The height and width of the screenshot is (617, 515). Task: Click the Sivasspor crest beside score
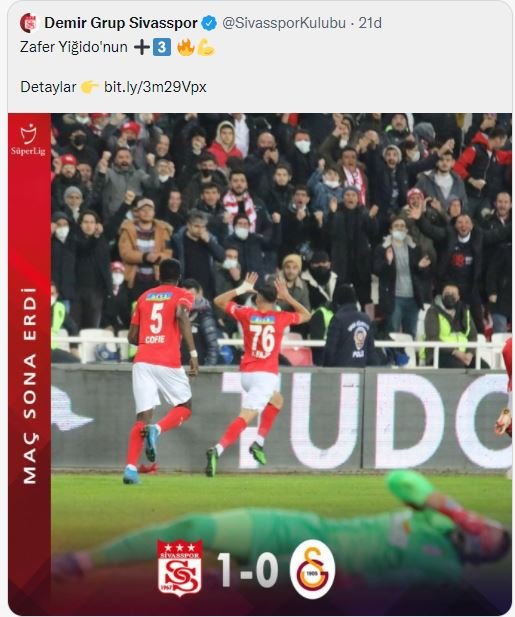pos(180,567)
